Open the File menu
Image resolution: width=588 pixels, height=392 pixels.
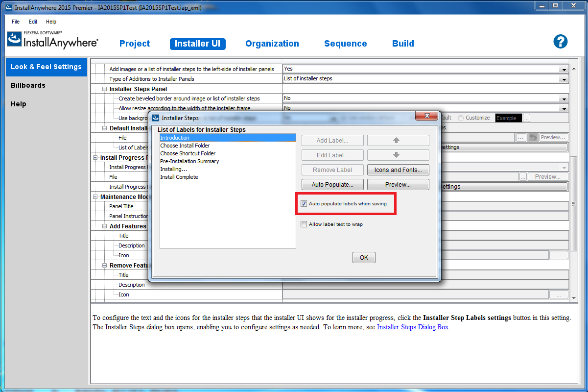pos(16,22)
